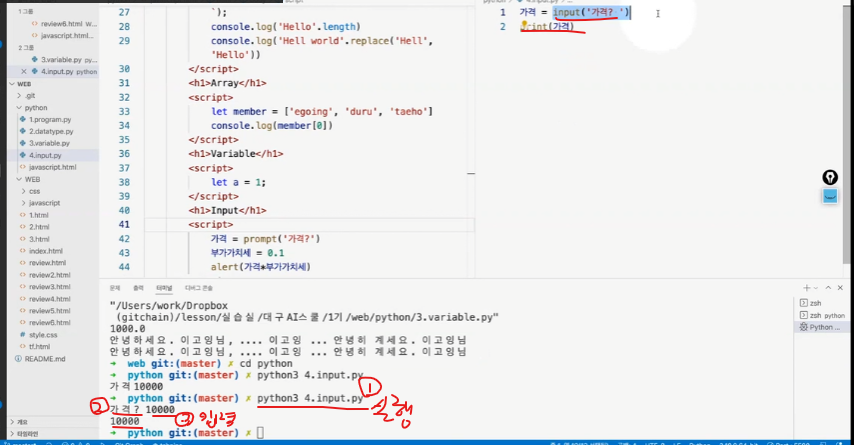Expand the javascript folder
Screen dimensions: 854x445
[44, 203]
